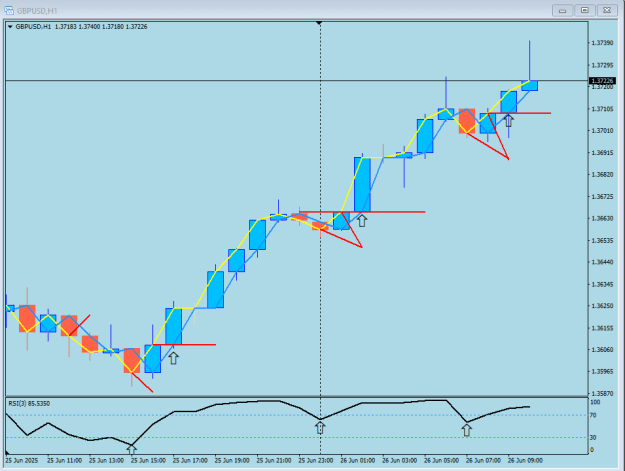Click the 25 Jun 11:00 time label

click(x=65, y=461)
